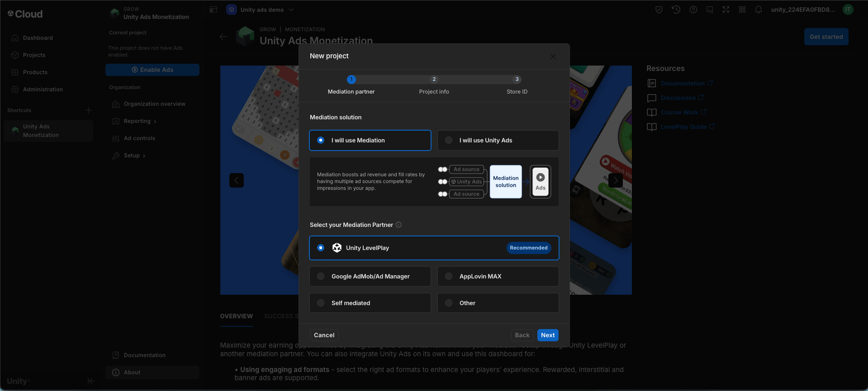Click the Ad controls sliders icon
This screenshot has width=868, height=391.
coord(116,138)
